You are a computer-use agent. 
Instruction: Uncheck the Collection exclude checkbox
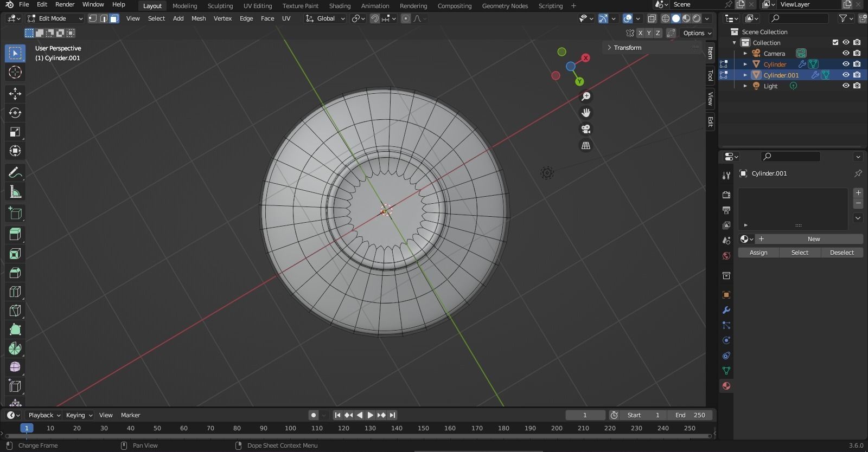[835, 43]
